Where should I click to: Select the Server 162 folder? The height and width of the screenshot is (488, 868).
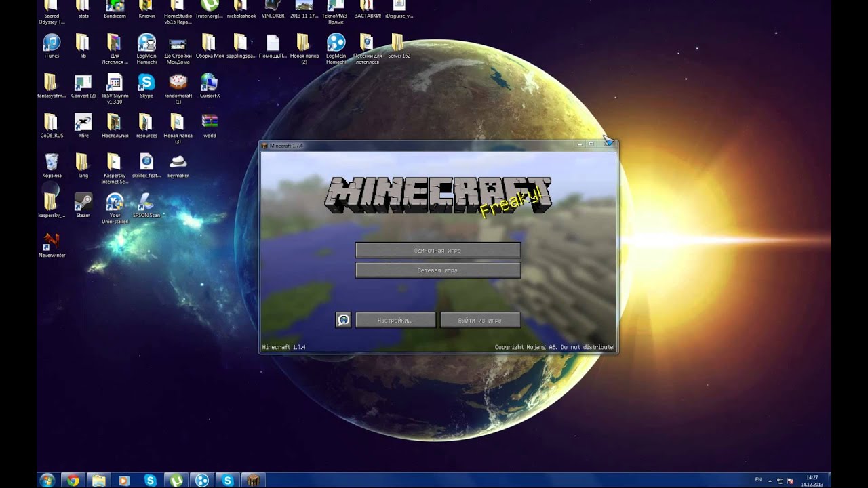click(399, 46)
